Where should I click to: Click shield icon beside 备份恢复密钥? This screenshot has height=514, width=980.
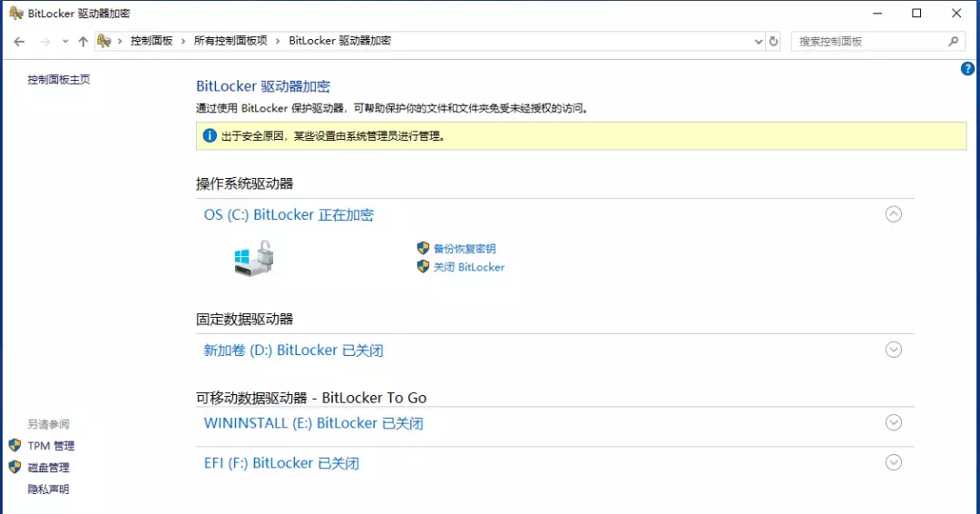pyautogui.click(x=423, y=248)
